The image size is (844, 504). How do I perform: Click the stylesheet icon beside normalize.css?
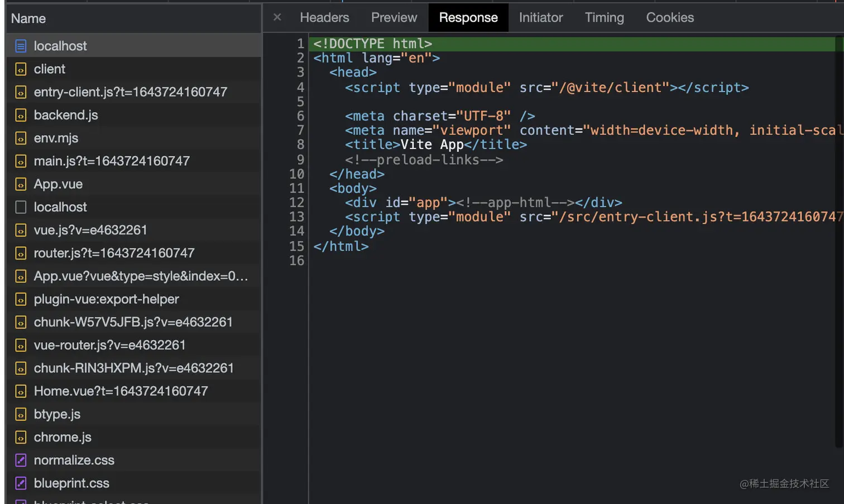pyautogui.click(x=21, y=460)
